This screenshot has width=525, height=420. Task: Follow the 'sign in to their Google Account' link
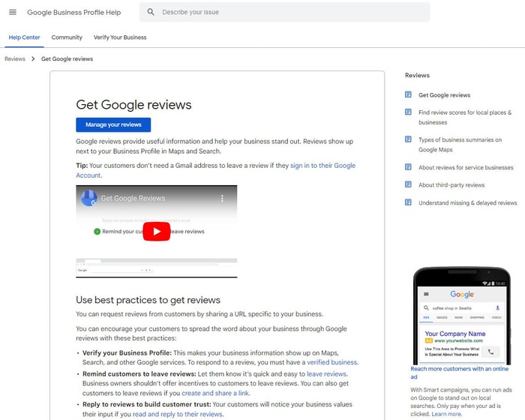tap(322, 166)
